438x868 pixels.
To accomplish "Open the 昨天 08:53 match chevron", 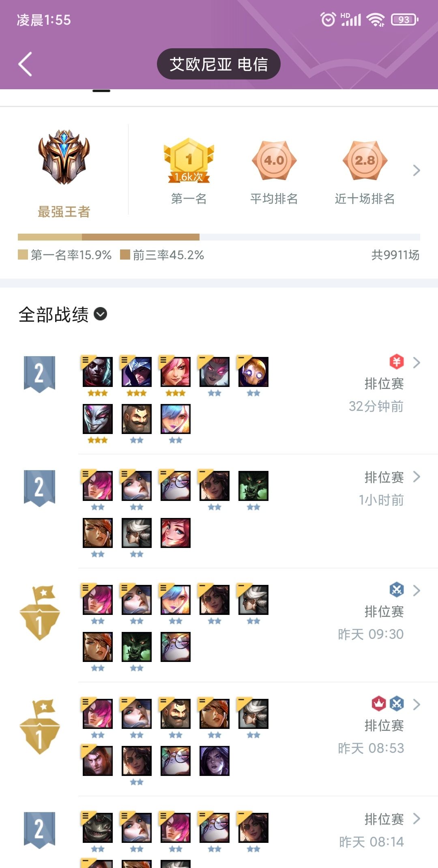I will click(417, 705).
